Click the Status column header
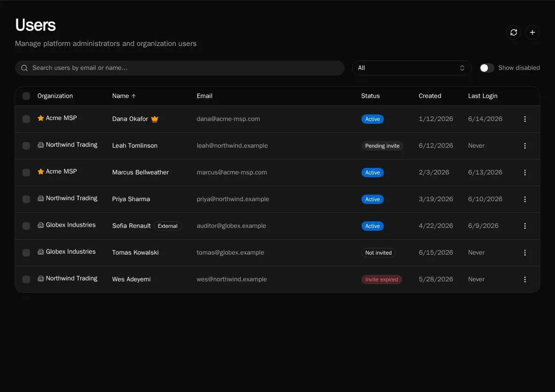This screenshot has height=392, width=555. (x=370, y=96)
